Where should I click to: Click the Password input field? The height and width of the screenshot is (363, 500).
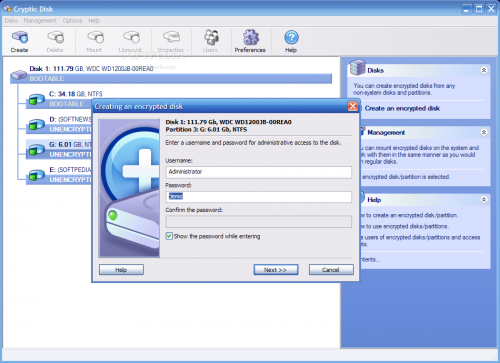259,197
